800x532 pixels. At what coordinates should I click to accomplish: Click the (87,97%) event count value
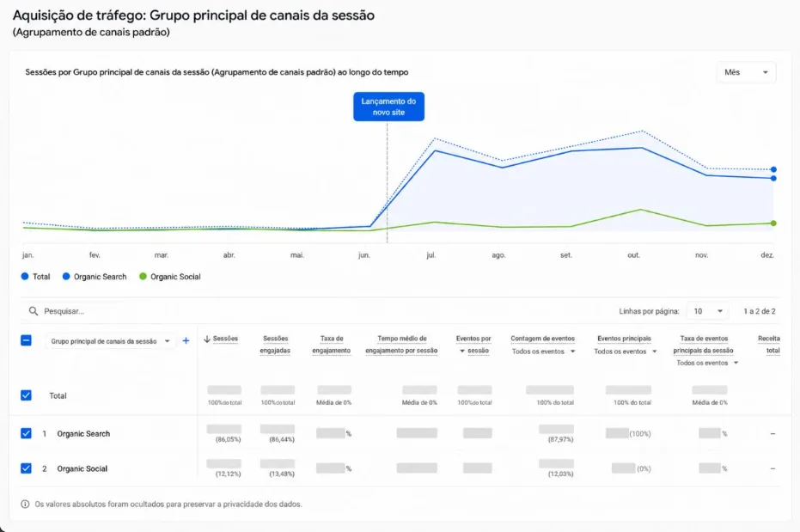561,439
